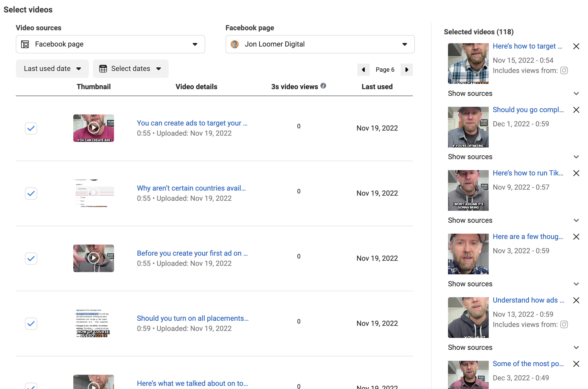Screen dimensions: 588x389
Task: Click the calendar icon in Select dates
Action: pyautogui.click(x=103, y=69)
